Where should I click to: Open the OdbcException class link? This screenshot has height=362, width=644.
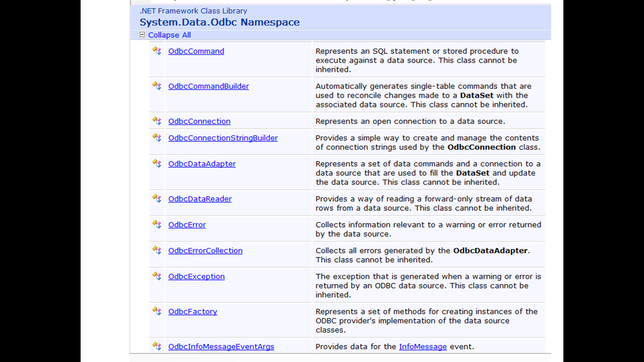pos(197,277)
